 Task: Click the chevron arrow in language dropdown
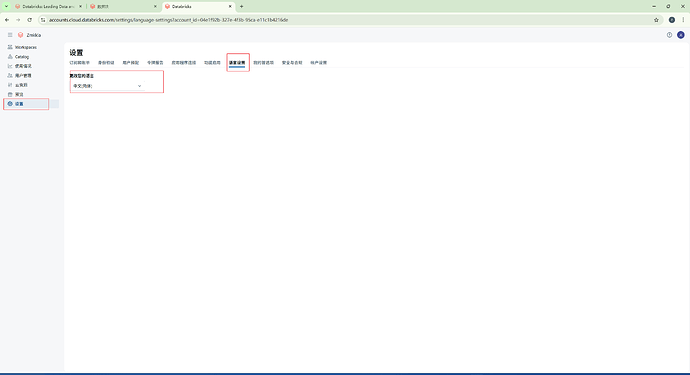coord(139,86)
